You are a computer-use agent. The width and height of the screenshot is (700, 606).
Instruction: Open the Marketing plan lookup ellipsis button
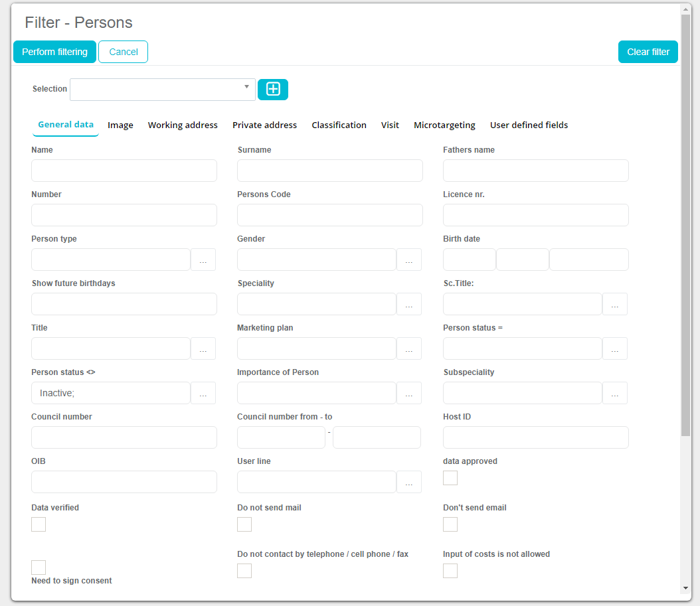click(409, 348)
